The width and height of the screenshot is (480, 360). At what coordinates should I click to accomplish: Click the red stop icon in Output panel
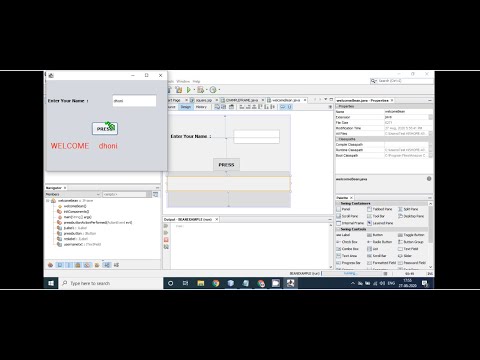pos(166,240)
